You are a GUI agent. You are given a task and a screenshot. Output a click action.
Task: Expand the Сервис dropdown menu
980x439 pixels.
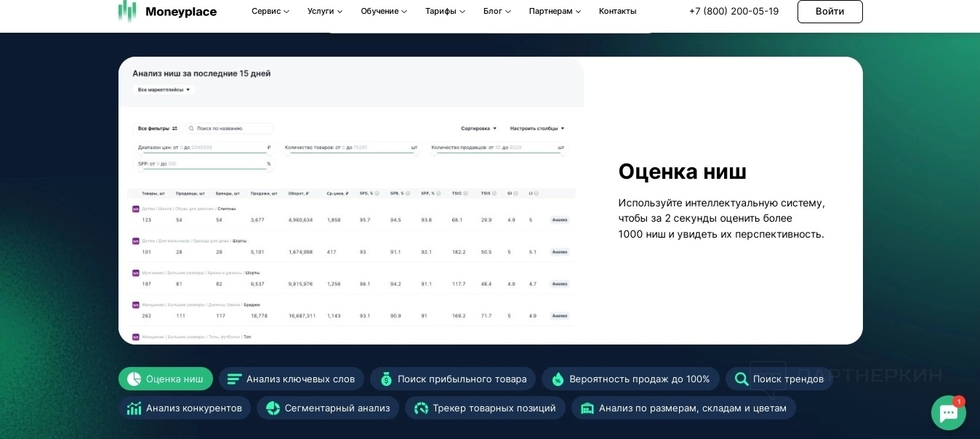pyautogui.click(x=270, y=11)
